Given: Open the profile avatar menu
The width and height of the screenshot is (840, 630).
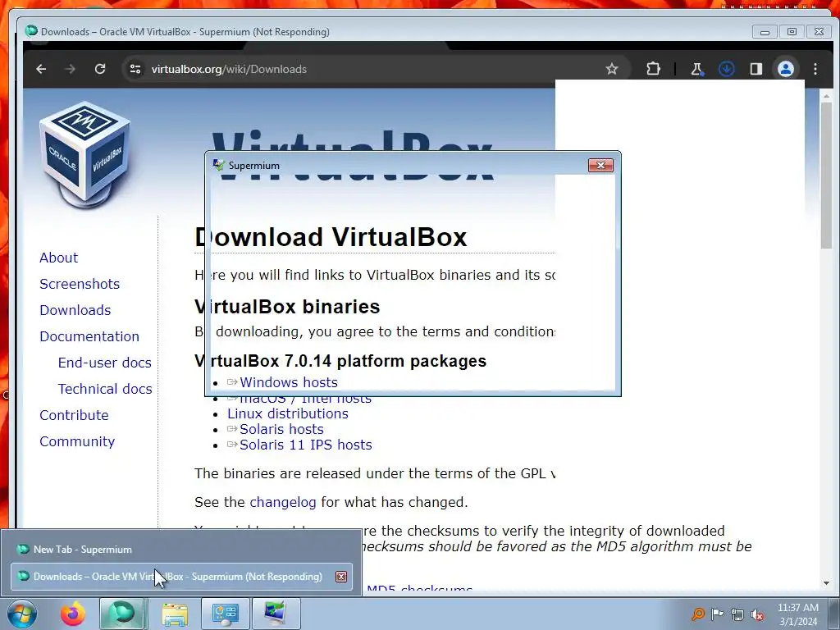Looking at the screenshot, I should (785, 69).
